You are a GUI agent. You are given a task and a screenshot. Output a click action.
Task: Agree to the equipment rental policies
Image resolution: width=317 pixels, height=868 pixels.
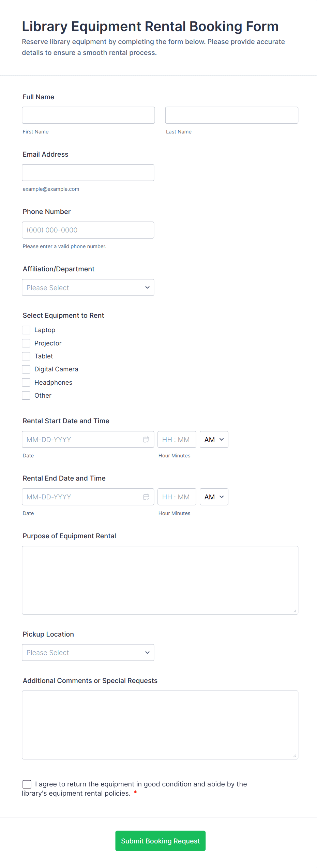tap(27, 784)
